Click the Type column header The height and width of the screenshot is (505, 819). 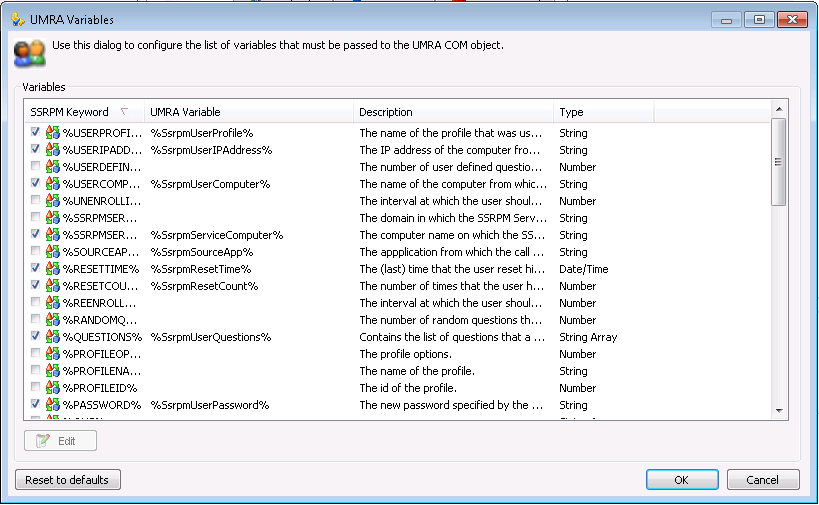pyautogui.click(x=603, y=112)
